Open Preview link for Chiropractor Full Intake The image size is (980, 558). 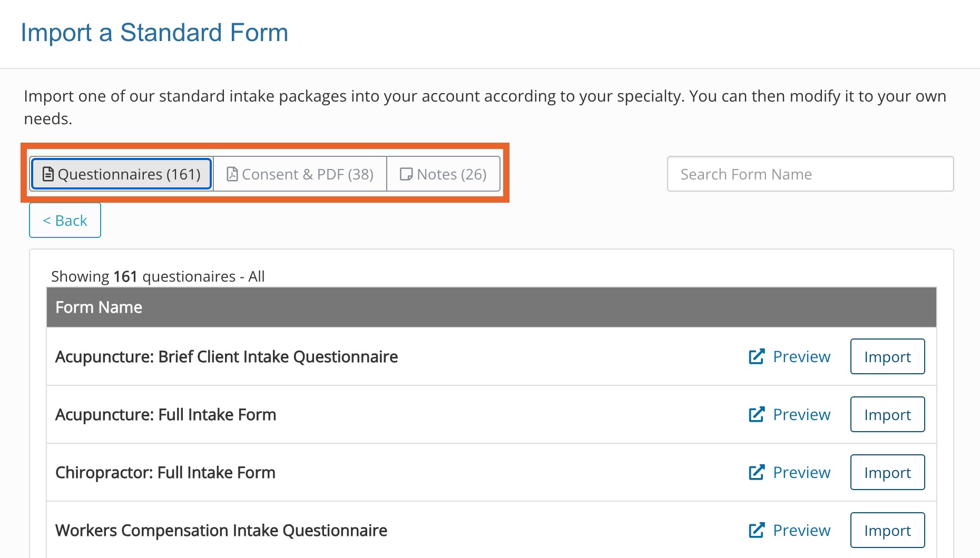click(801, 472)
